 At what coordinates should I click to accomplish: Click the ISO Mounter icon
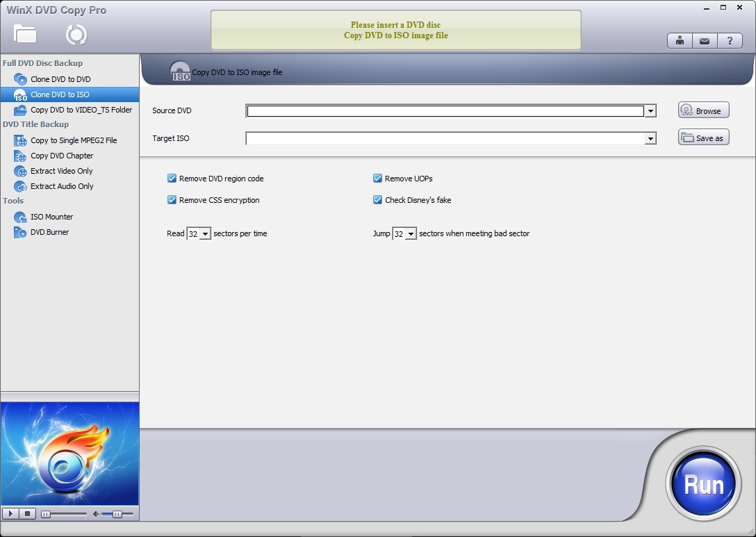click(x=20, y=217)
